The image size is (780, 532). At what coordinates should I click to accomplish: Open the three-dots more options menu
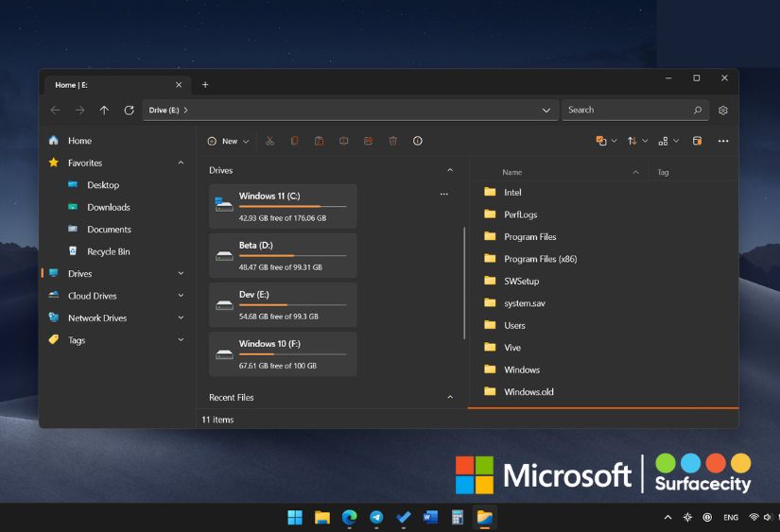[x=723, y=141]
